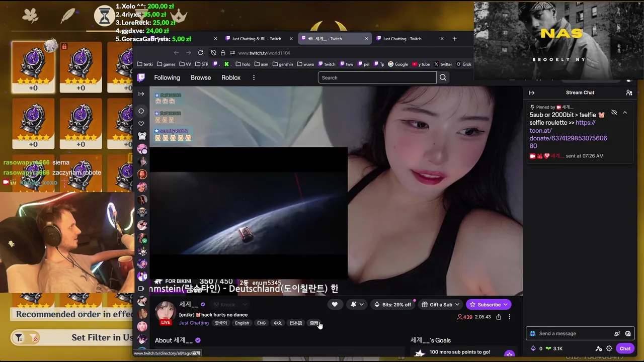The width and height of the screenshot is (644, 362).
Task: Click the 3.1K channel points balance
Action: coord(553,348)
